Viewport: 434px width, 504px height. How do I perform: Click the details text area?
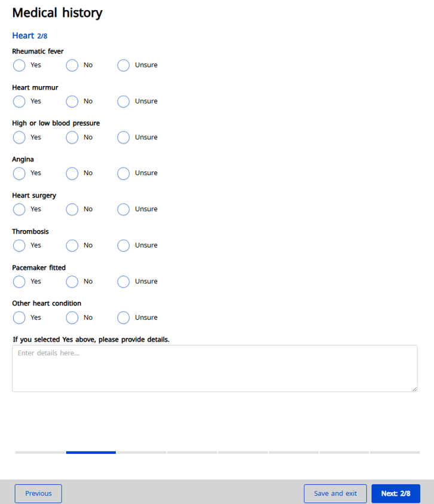tap(215, 368)
